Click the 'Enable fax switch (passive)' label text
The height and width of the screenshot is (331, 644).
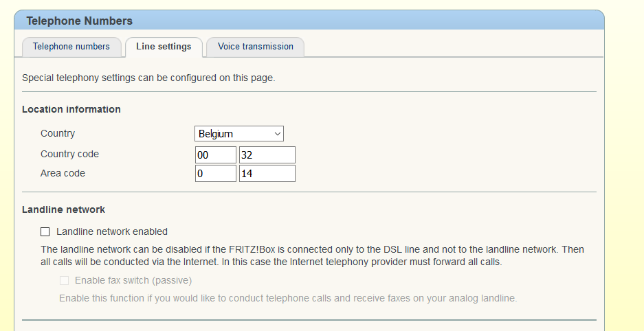(133, 281)
